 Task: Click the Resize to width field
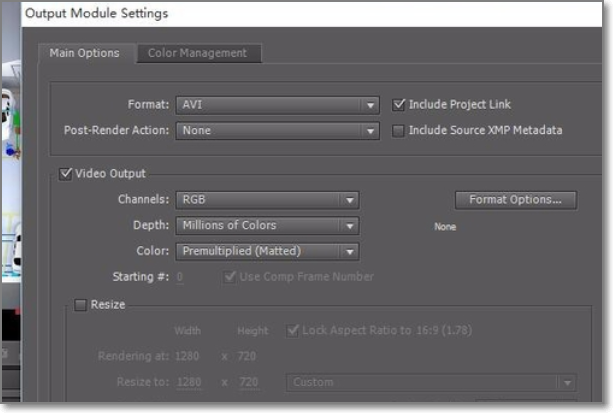(191, 382)
